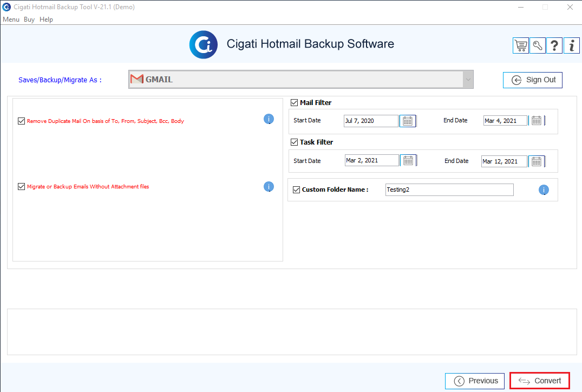Image resolution: width=582 pixels, height=392 pixels.
Task: Show info for Custom Folder Name
Action: coord(544,190)
